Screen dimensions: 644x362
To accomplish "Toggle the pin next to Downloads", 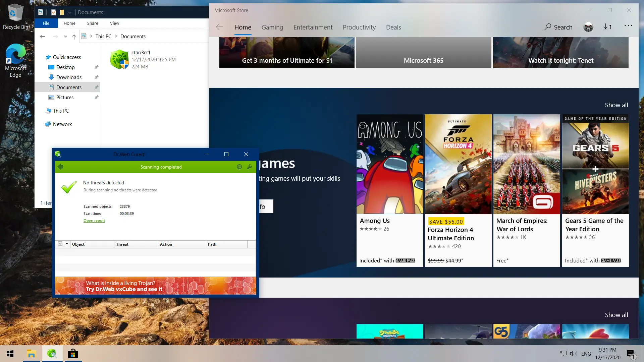I will (x=96, y=77).
